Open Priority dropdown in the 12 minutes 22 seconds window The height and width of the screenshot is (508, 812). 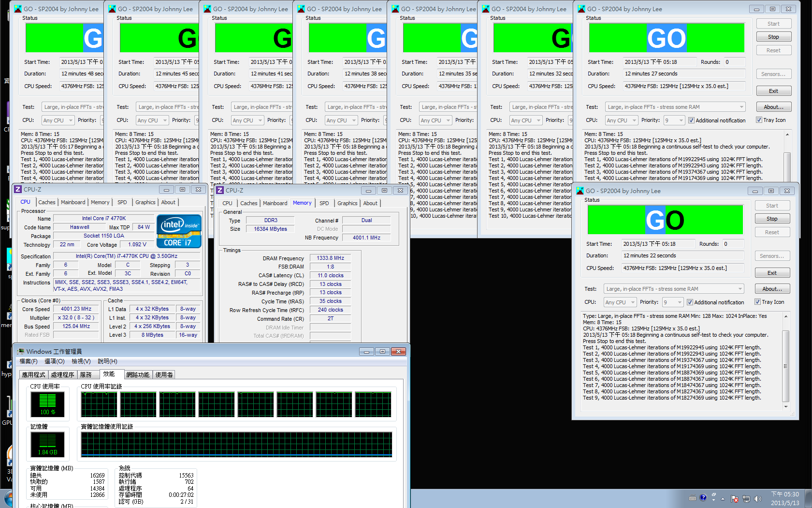tap(673, 302)
